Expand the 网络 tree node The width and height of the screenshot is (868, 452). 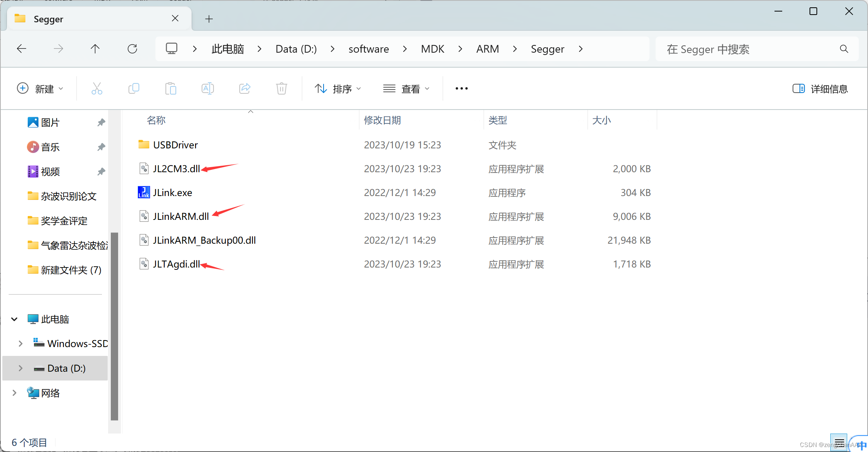(x=14, y=393)
